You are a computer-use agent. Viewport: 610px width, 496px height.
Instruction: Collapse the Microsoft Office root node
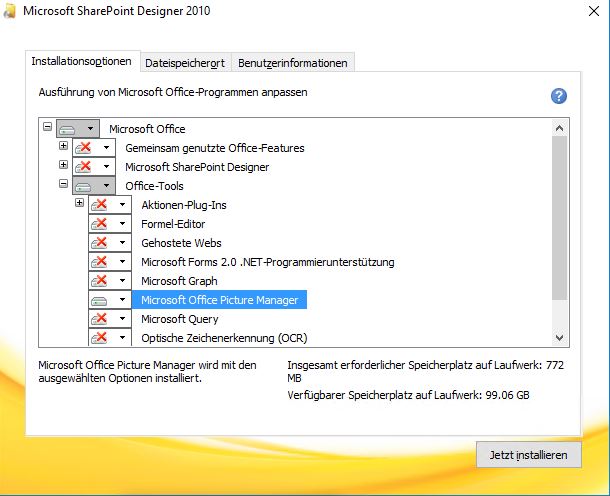coord(47,126)
